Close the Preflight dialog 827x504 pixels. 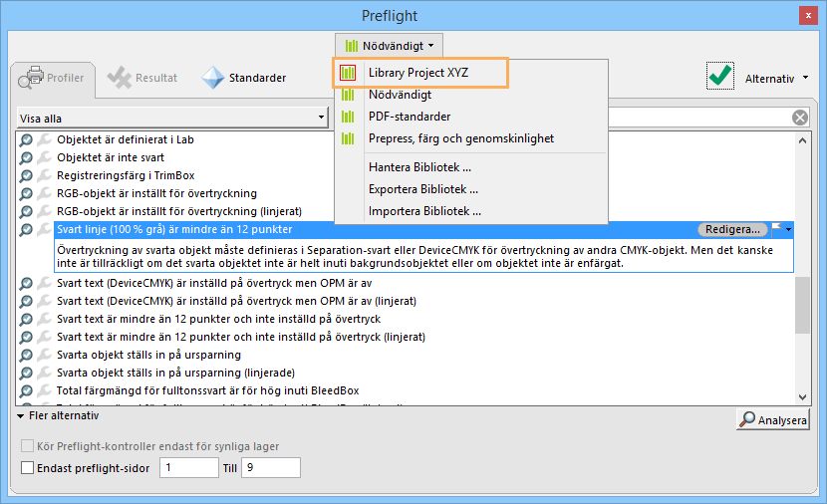tap(808, 16)
